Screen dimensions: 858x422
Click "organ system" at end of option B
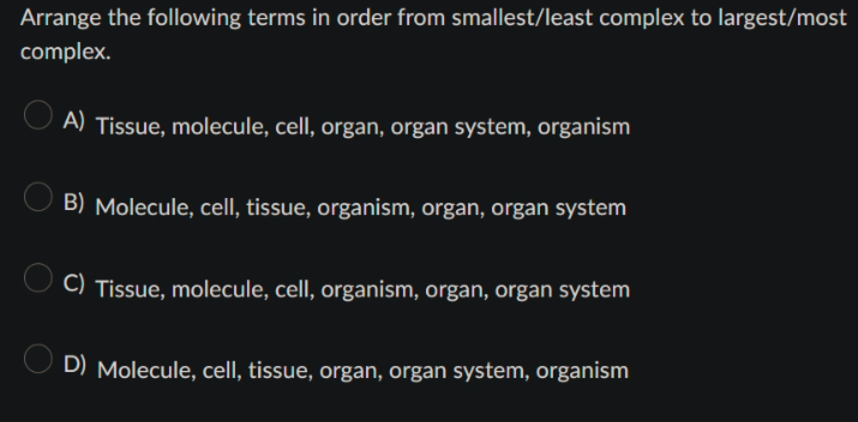(558, 209)
